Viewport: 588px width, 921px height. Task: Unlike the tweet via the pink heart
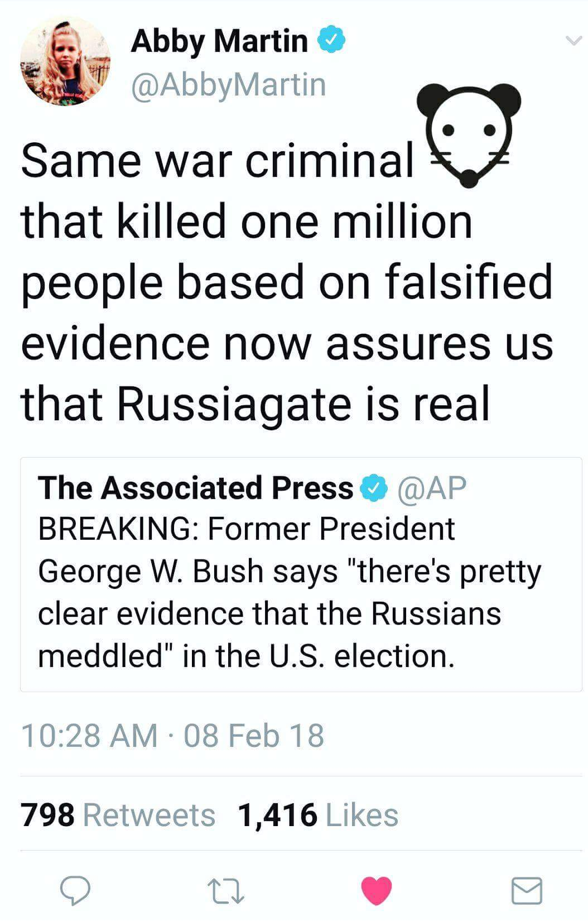pos(377,890)
